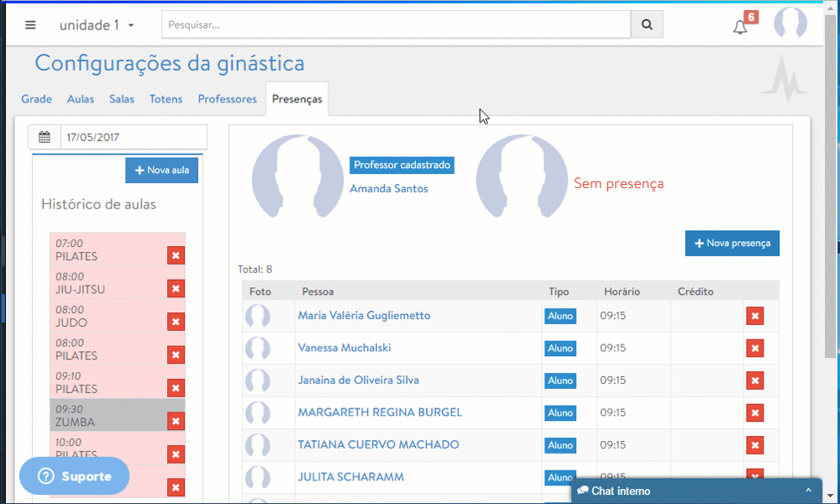Viewport: 840px width, 504px height.
Task: Click the search magnifier button
Action: pyautogui.click(x=647, y=24)
